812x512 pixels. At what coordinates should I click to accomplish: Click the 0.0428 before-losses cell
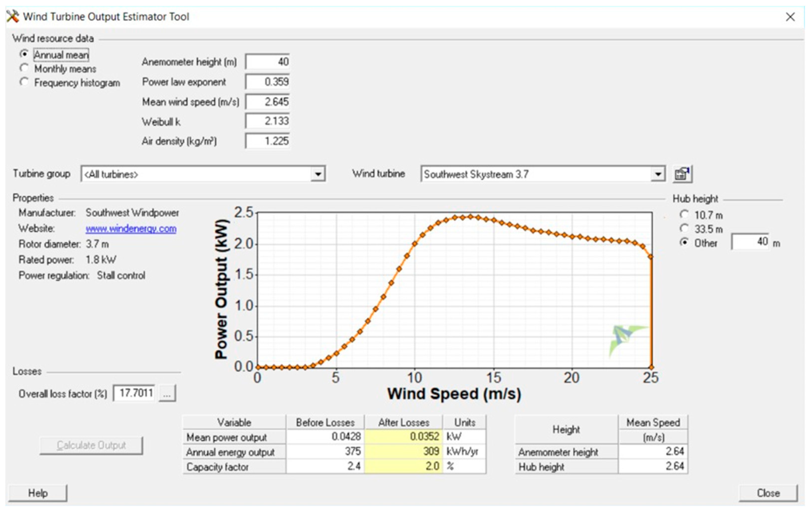tap(325, 437)
